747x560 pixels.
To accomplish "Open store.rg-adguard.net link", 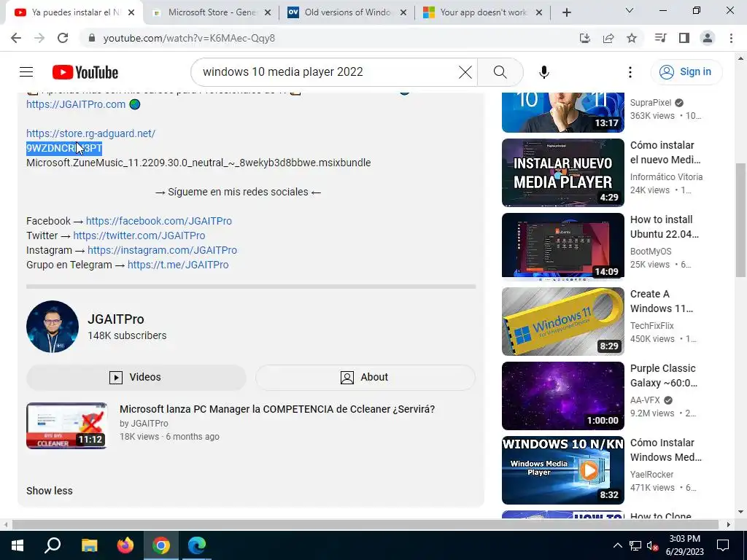I will point(90,133).
